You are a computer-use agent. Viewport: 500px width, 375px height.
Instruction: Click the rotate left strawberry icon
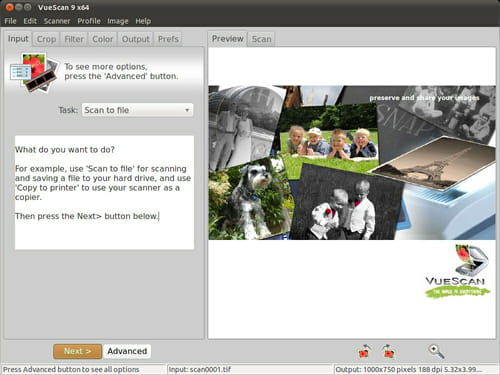tap(364, 351)
